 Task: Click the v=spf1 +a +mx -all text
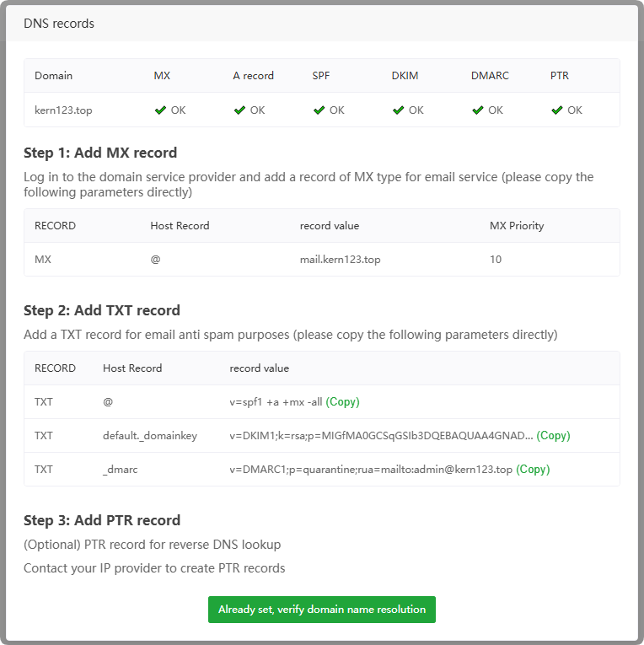click(276, 402)
